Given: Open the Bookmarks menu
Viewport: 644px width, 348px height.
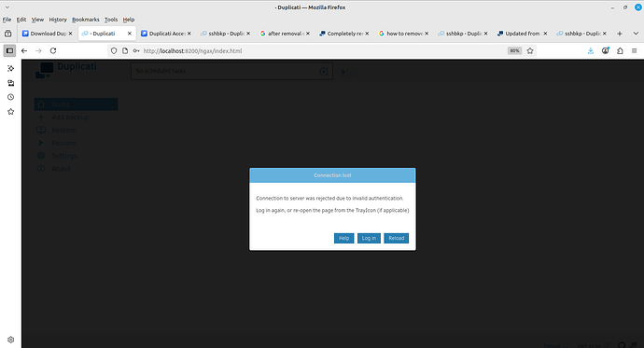Looking at the screenshot, I should click(86, 20).
